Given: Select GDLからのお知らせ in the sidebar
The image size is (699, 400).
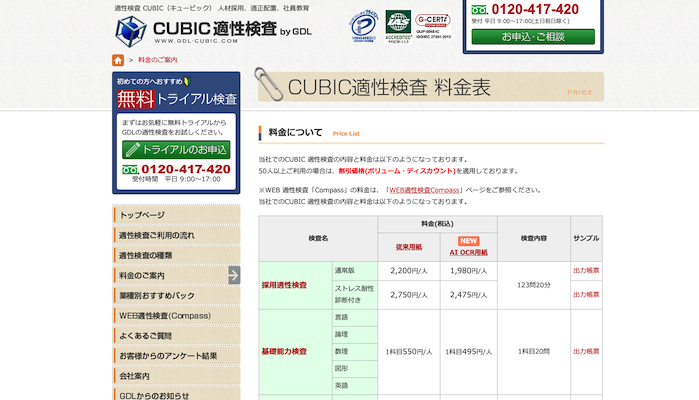Looking at the screenshot, I should pyautogui.click(x=176, y=394).
